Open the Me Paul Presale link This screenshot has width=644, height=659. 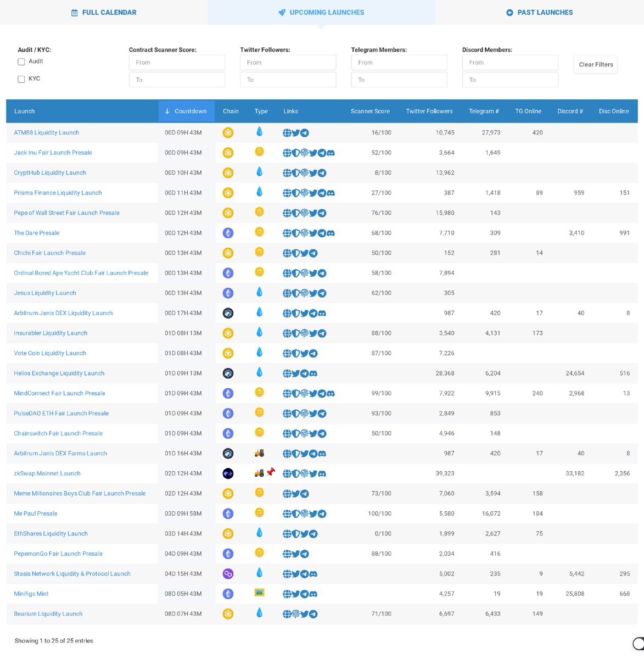click(x=35, y=513)
